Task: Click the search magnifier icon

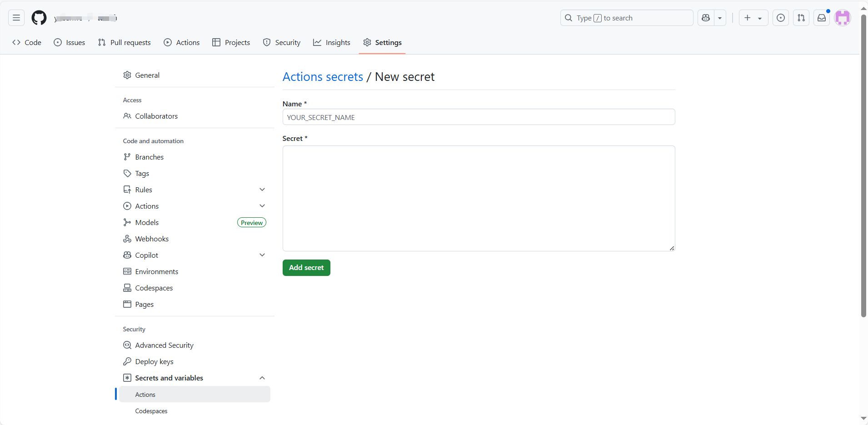Action: point(569,18)
